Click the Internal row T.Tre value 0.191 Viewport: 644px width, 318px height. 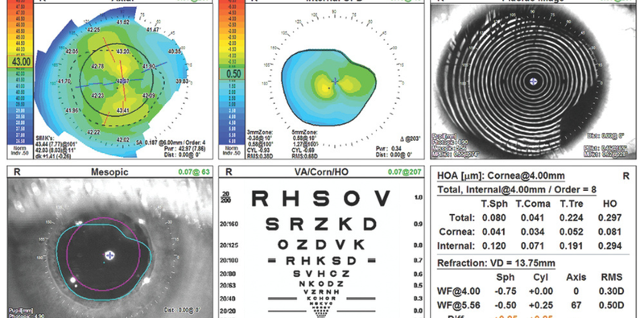[x=572, y=246]
